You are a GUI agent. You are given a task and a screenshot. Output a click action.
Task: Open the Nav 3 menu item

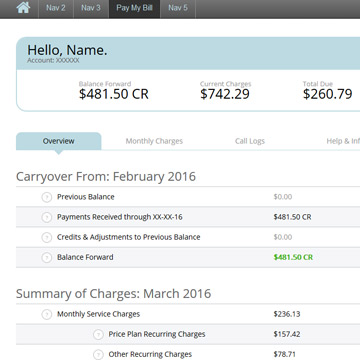tap(91, 8)
